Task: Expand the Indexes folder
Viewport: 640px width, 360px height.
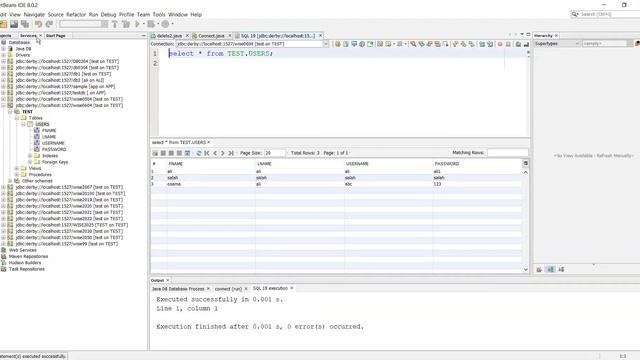Action: pos(30,156)
